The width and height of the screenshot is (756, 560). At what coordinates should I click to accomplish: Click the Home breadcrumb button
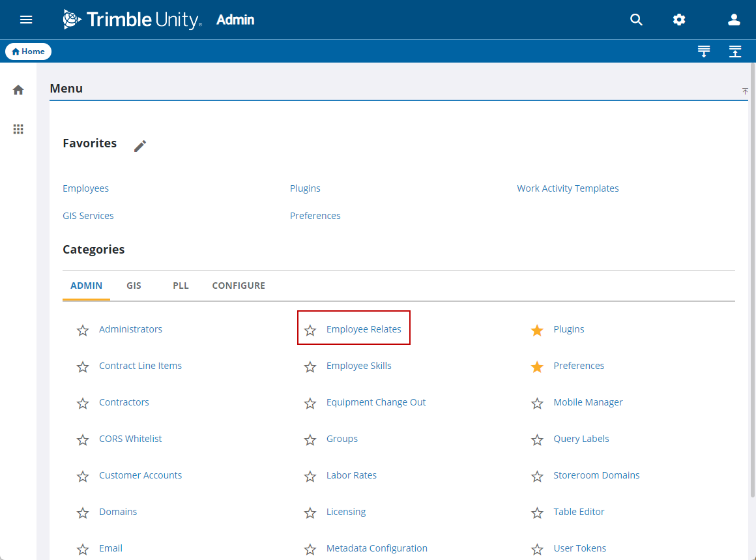(x=28, y=51)
